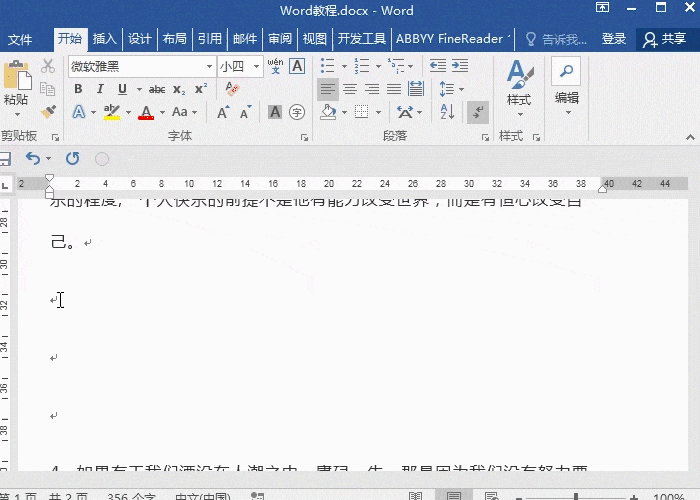Click the Format Painter brush icon

click(x=48, y=110)
